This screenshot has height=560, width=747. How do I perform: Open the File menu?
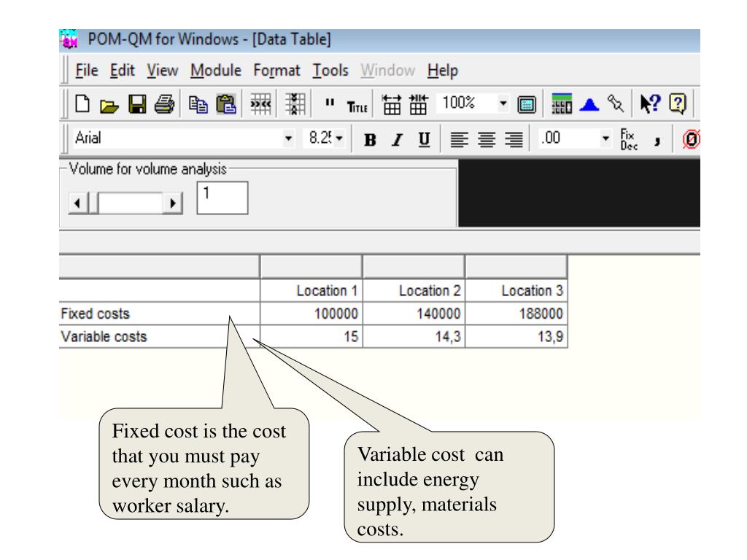tap(87, 71)
